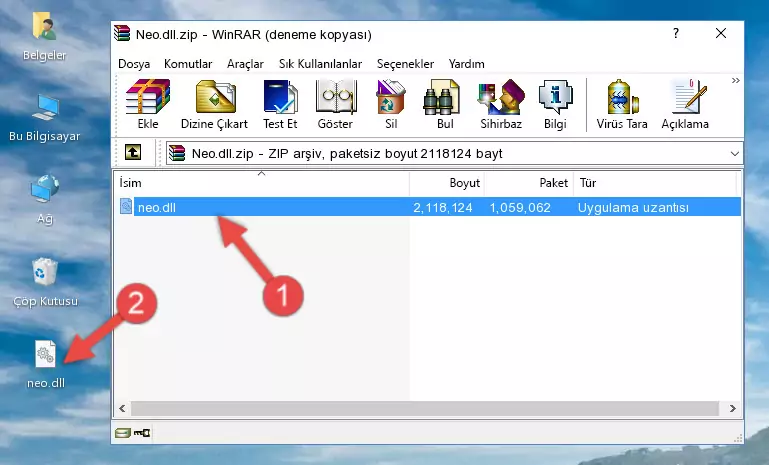Select the neo.dll file on the desktop
This screenshot has width=769, height=465.
coord(46,364)
